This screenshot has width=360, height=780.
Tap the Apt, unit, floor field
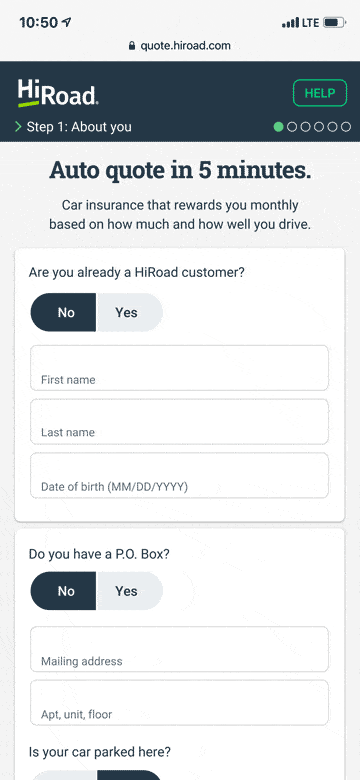coord(180,702)
